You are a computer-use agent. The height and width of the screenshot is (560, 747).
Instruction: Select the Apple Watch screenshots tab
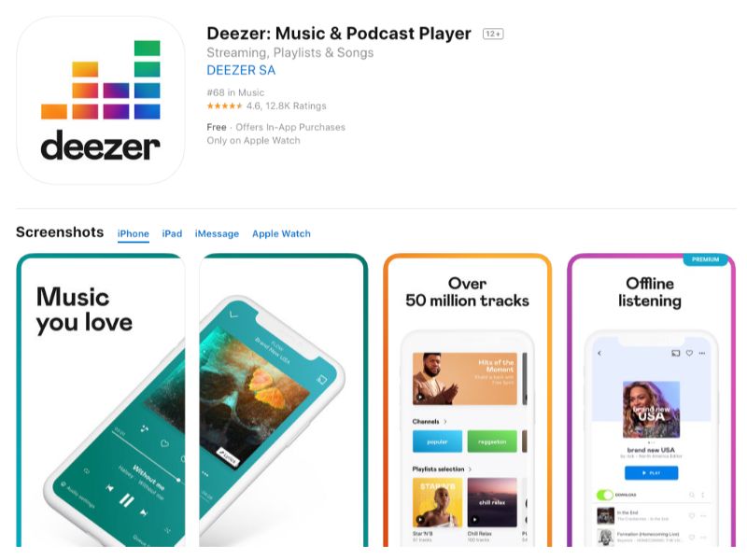(x=281, y=234)
